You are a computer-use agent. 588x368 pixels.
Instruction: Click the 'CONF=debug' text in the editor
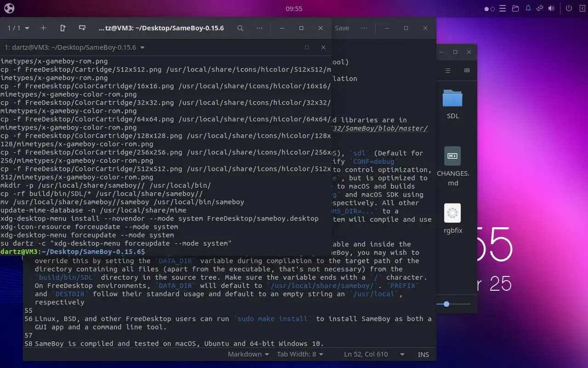click(373, 161)
